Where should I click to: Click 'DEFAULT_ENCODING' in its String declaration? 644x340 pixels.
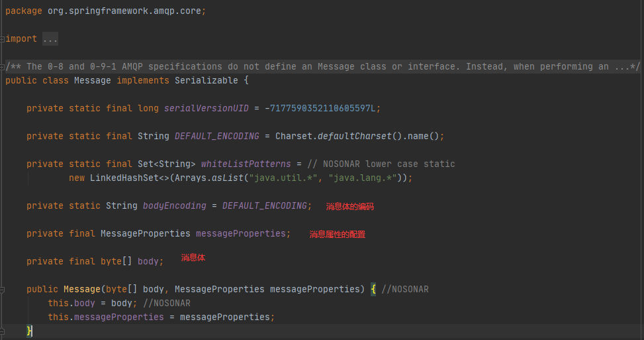click(217, 136)
